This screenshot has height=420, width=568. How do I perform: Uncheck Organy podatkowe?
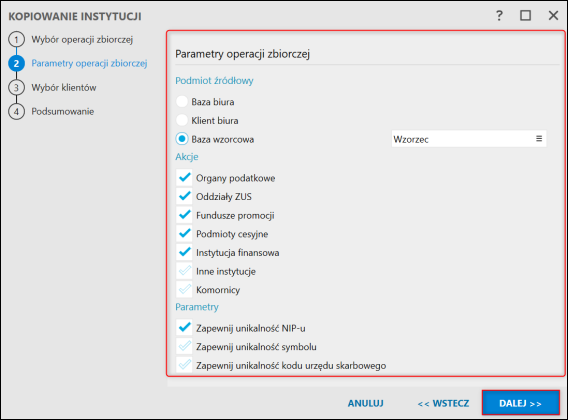(x=184, y=178)
